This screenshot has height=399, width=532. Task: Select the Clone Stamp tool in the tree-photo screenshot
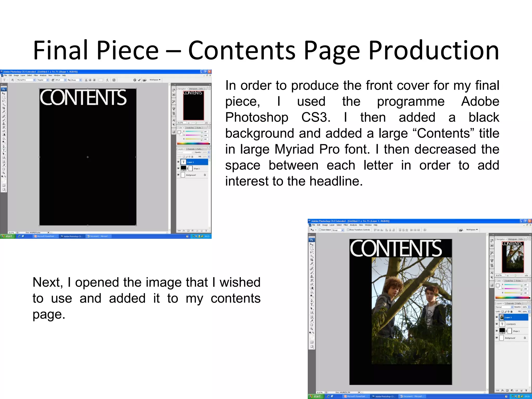312,276
